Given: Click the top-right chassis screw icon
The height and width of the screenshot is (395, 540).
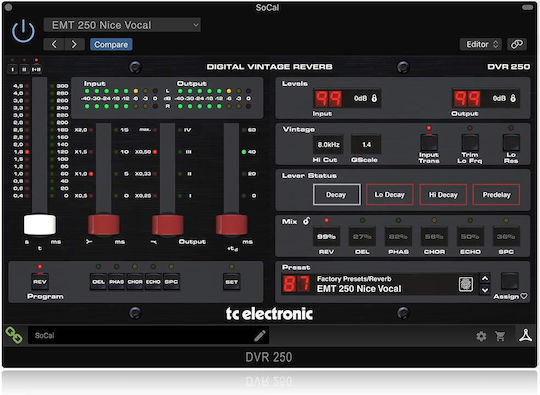Looking at the screenshot, I should [403, 67].
